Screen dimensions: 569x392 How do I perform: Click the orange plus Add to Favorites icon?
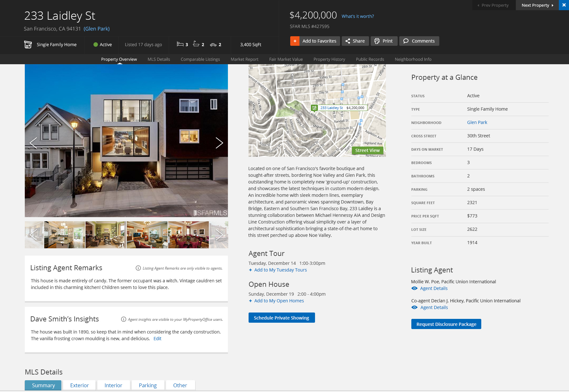click(295, 41)
